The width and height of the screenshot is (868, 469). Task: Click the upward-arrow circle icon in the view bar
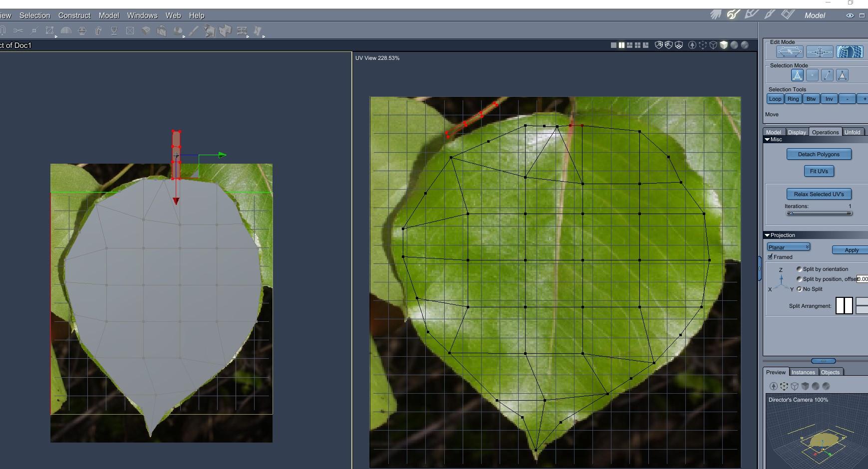coord(692,45)
